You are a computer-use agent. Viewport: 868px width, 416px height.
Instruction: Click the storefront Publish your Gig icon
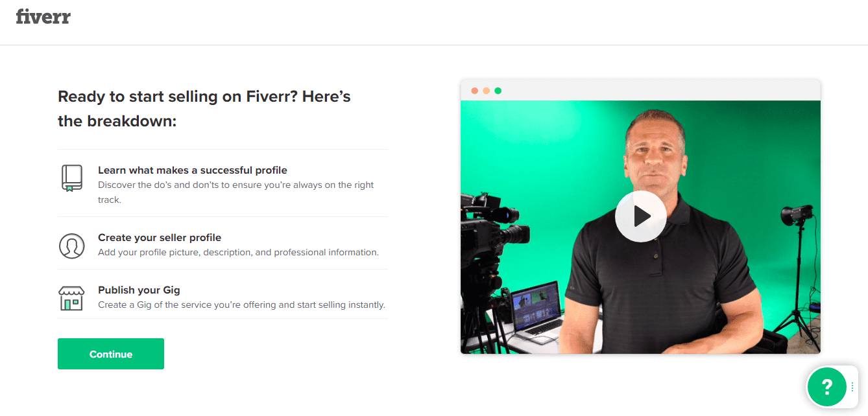coord(71,298)
